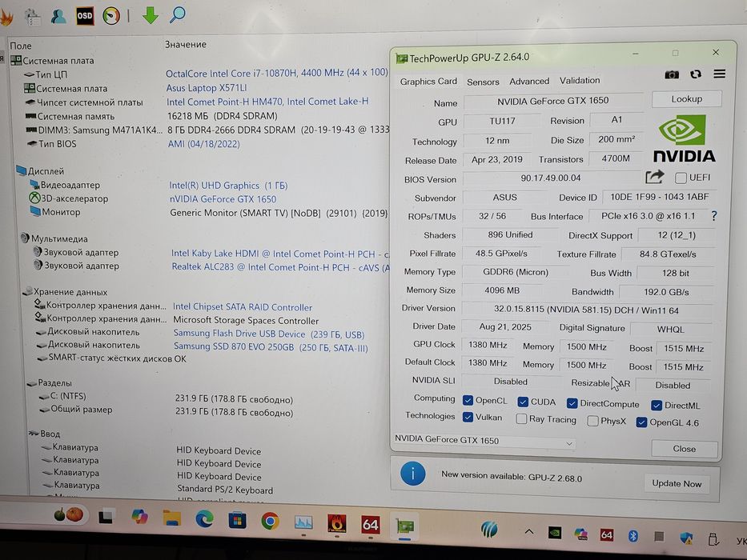Click the BIOS export share arrow icon
This screenshot has width=747, height=560.
click(x=655, y=177)
